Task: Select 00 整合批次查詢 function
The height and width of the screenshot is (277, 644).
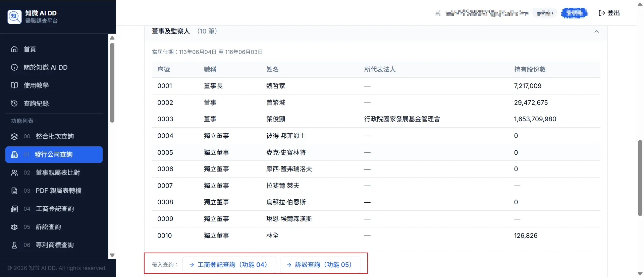Action: pyautogui.click(x=54, y=136)
